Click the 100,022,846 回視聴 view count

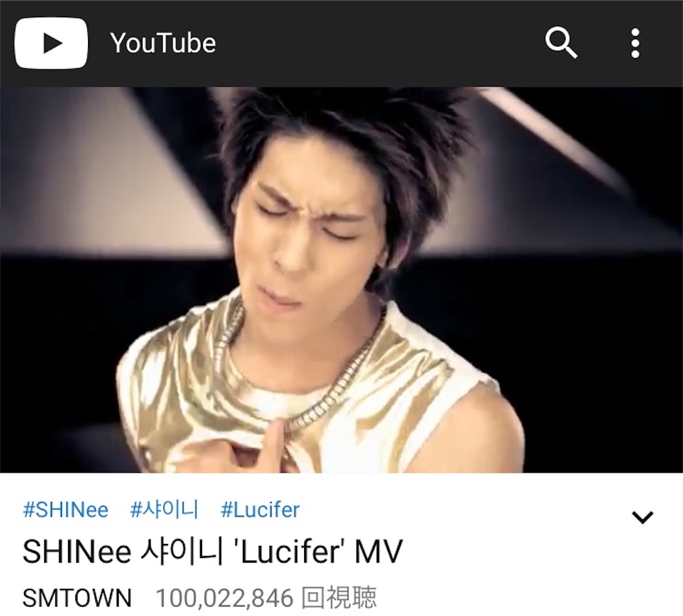click(x=266, y=598)
